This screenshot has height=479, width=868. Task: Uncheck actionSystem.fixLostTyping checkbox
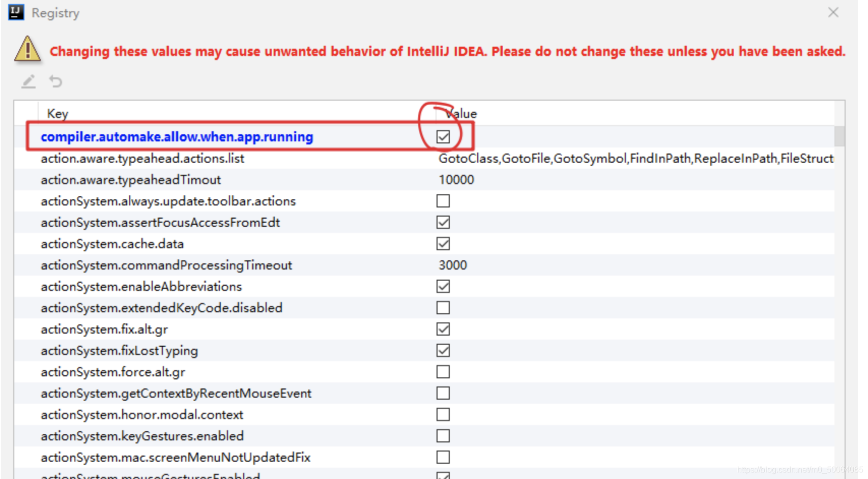pyautogui.click(x=443, y=350)
